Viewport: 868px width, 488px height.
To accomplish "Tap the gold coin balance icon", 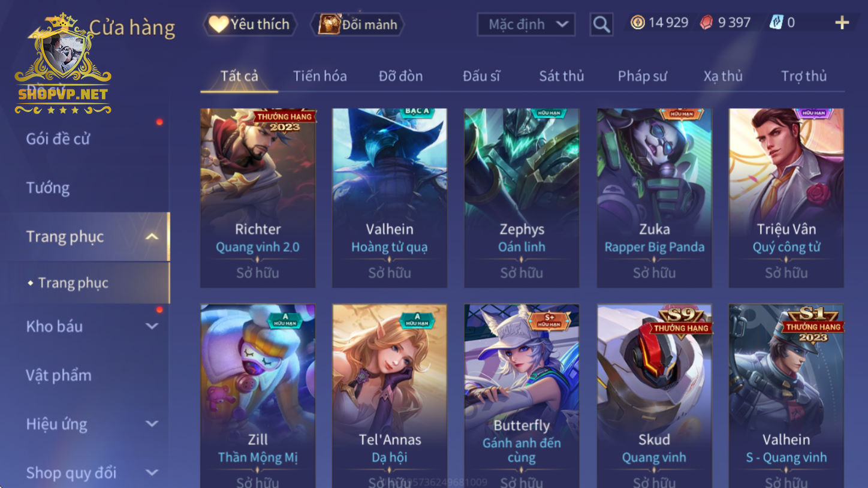I will pos(637,23).
